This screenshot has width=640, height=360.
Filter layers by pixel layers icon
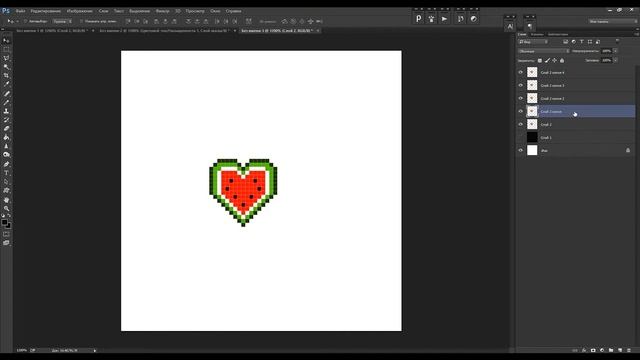coord(565,42)
